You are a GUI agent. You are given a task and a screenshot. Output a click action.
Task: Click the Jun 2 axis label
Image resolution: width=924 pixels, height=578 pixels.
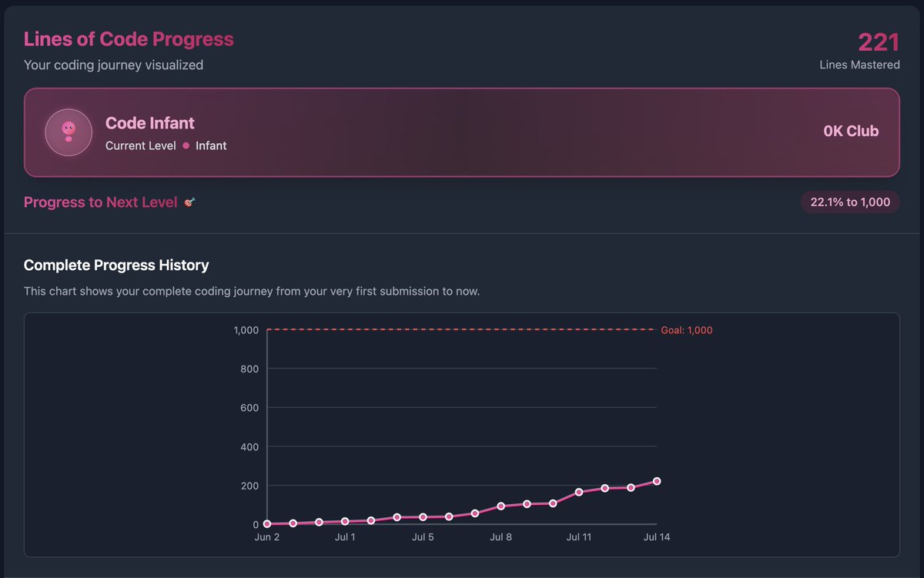pyautogui.click(x=267, y=537)
